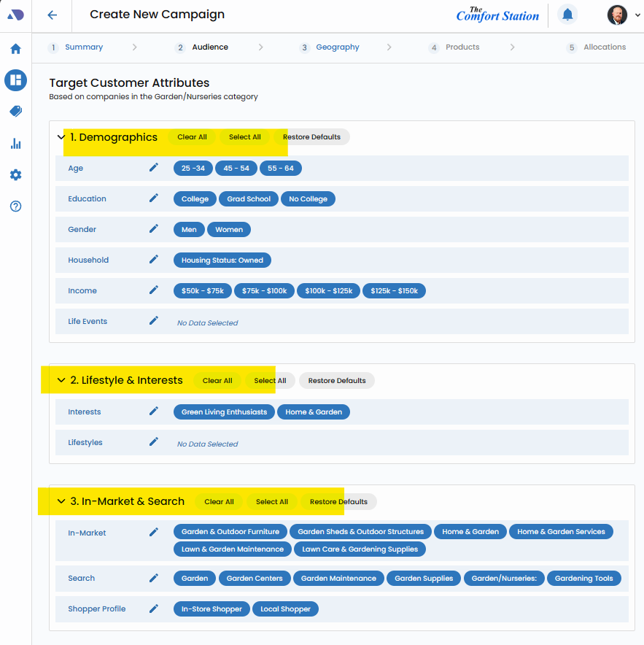
Task: Click The Comfort Station logo
Action: (497, 15)
